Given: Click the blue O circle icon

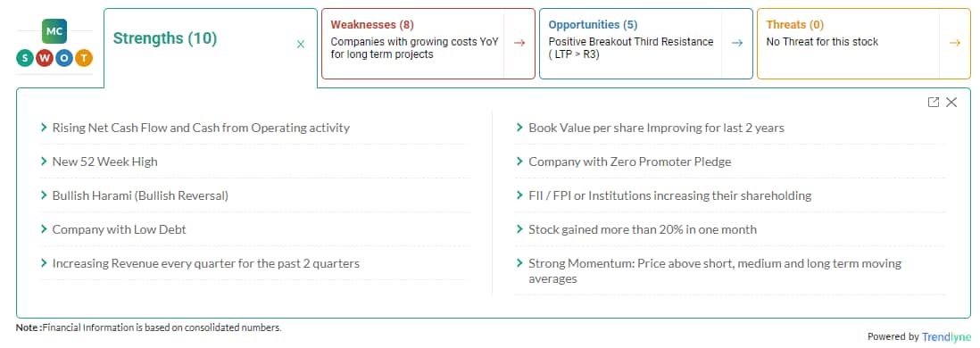Looking at the screenshot, I should pos(64,59).
